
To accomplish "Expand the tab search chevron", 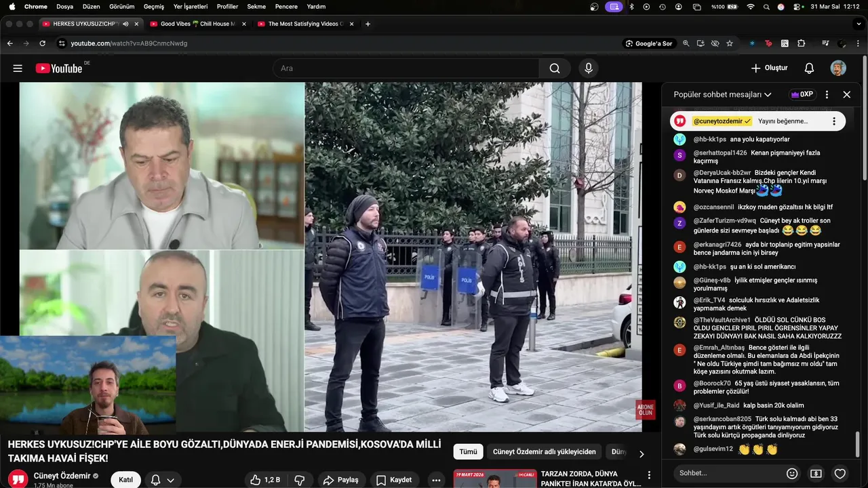I will [859, 24].
